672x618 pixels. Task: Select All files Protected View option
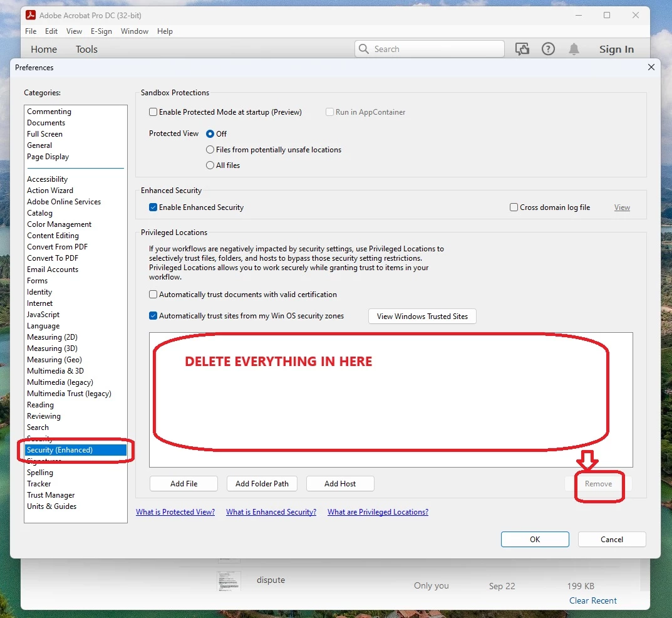tap(210, 165)
